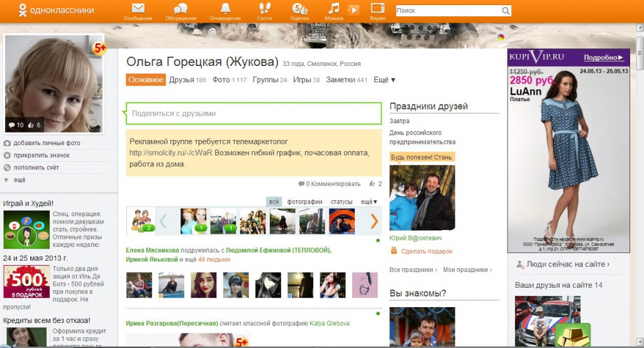Expand the ещё item in left menu
Viewport: 644px width, 348px height.
pyautogui.click(x=19, y=180)
